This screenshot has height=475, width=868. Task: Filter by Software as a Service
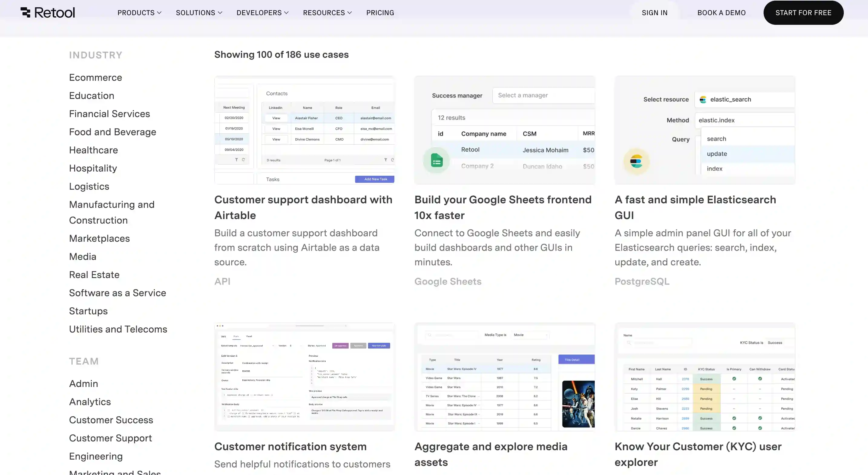pyautogui.click(x=118, y=293)
